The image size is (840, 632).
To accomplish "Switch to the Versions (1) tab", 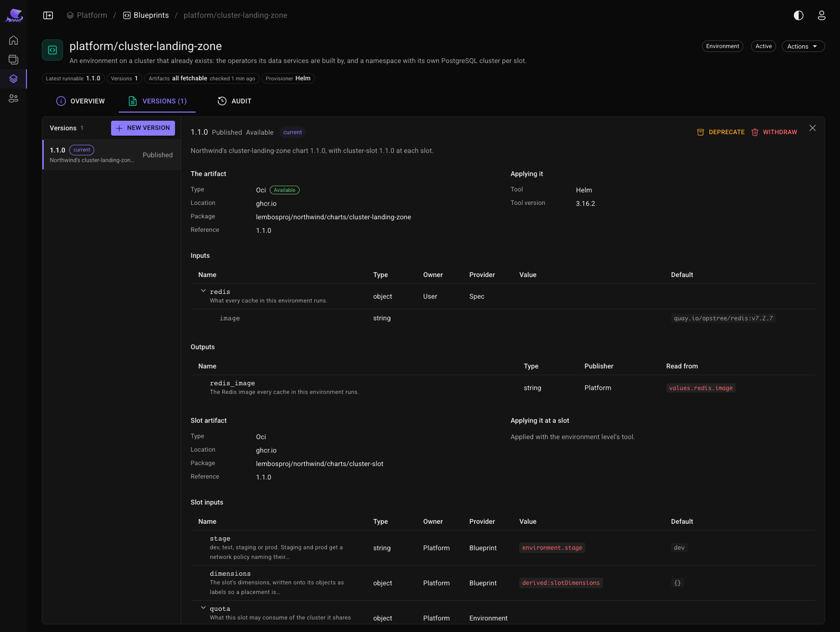I will click(157, 101).
